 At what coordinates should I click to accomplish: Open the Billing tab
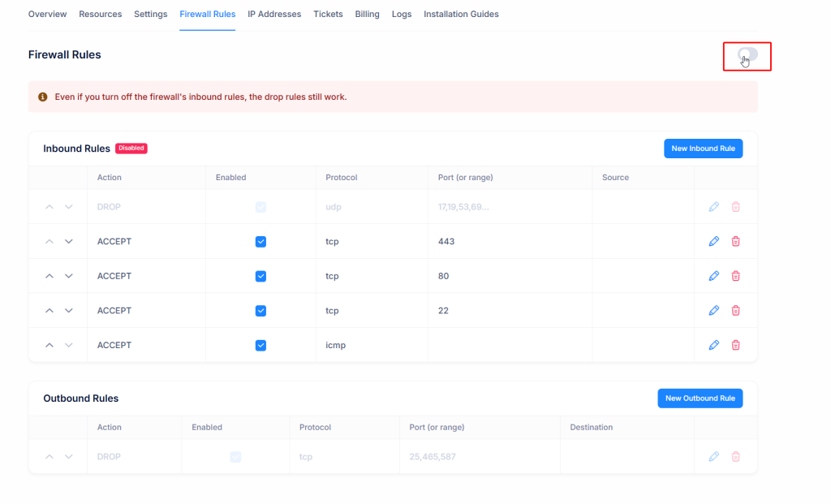click(367, 15)
